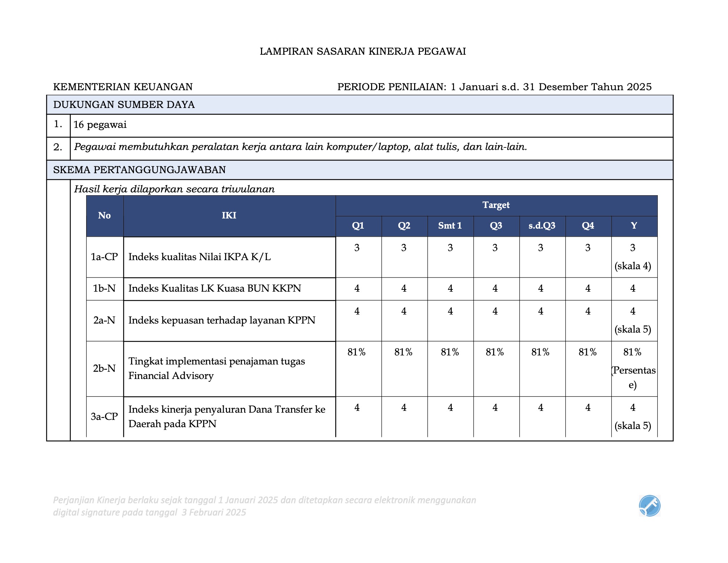Click the KEMENTERIAN KEUANGAN heading

tap(123, 87)
